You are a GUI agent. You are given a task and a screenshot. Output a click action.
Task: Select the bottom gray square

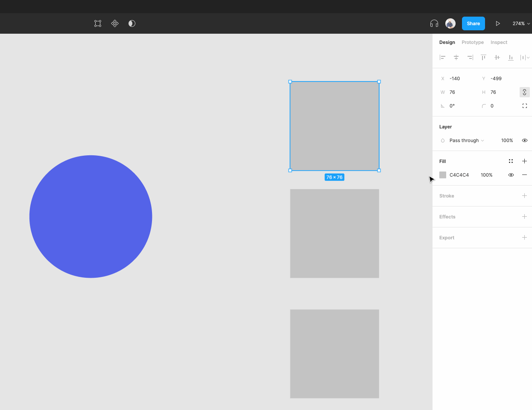335,354
